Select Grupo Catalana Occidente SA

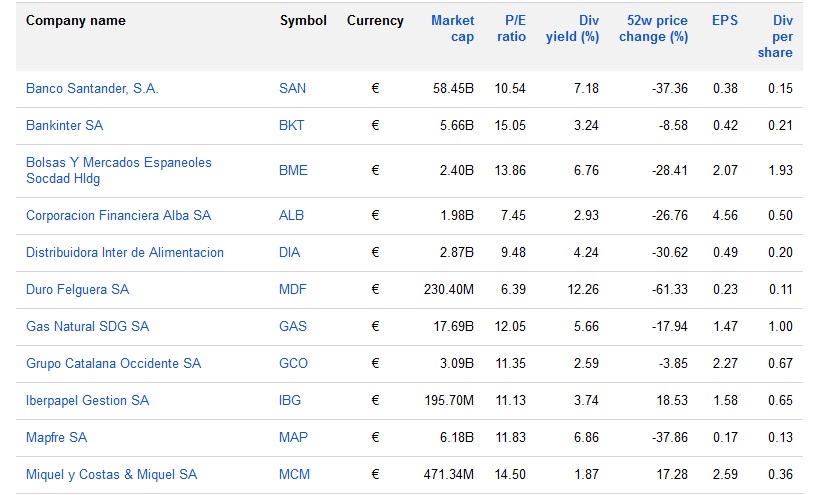(113, 363)
